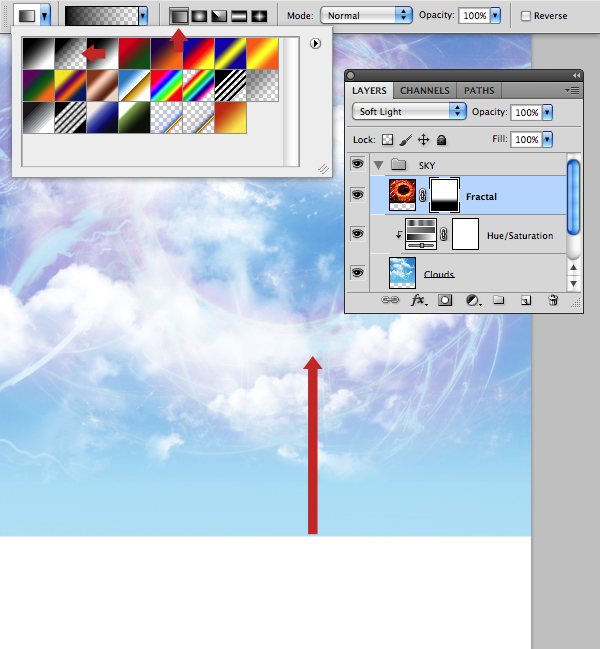The height and width of the screenshot is (649, 600).
Task: Open the layer Opacity slider arrow
Action: point(547,113)
